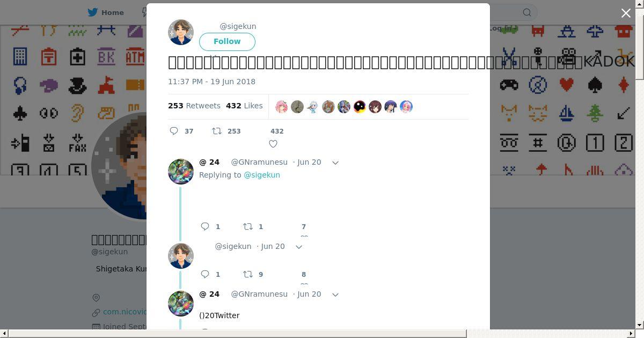Click the pink-haired liker avatar
The width and height of the screenshot is (644, 338).
pos(281,107)
